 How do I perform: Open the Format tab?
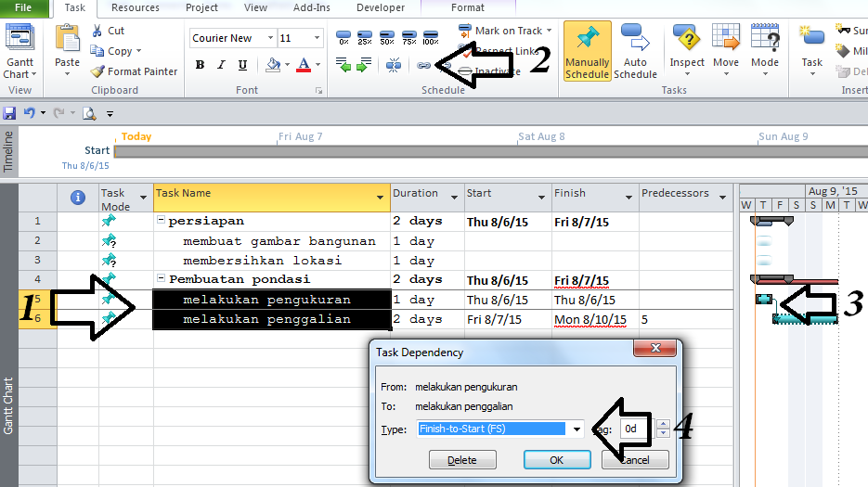[468, 7]
